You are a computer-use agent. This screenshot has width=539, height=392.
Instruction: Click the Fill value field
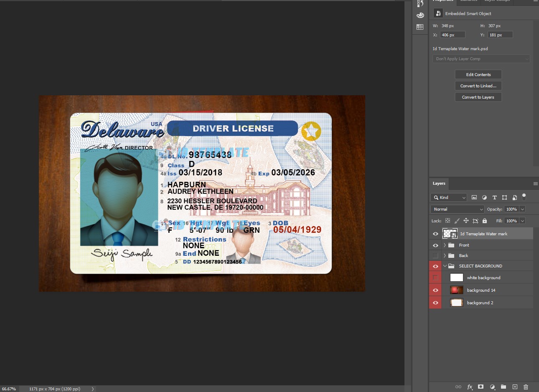(x=511, y=221)
